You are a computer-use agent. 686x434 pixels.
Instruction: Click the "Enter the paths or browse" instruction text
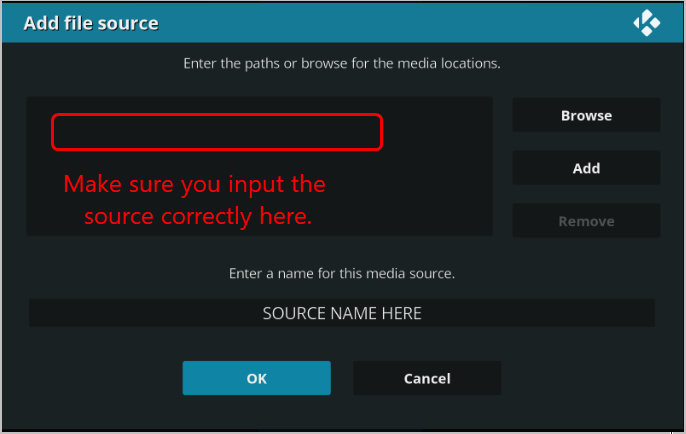coord(342,63)
